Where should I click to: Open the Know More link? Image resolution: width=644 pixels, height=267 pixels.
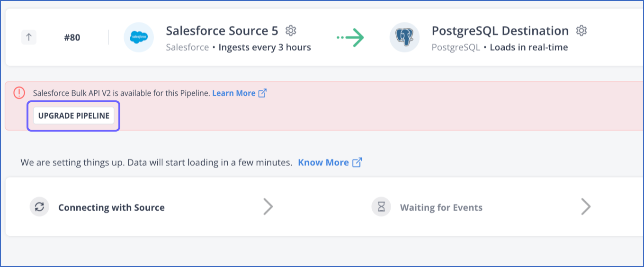(323, 162)
